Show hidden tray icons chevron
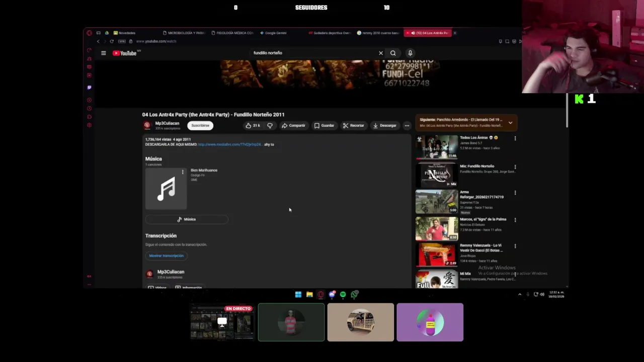 point(520,295)
